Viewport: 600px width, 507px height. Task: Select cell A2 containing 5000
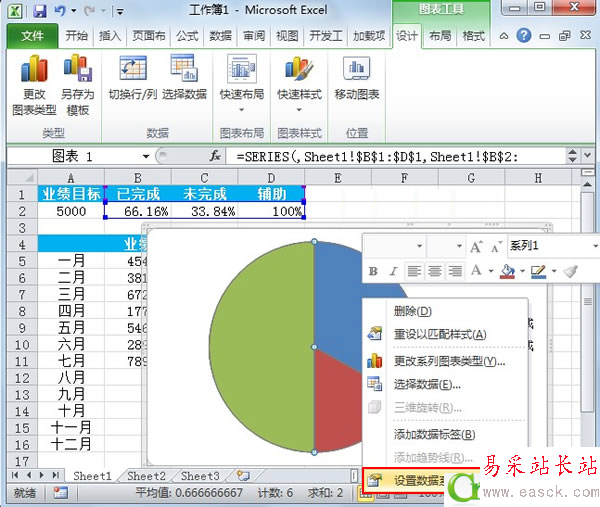click(71, 211)
